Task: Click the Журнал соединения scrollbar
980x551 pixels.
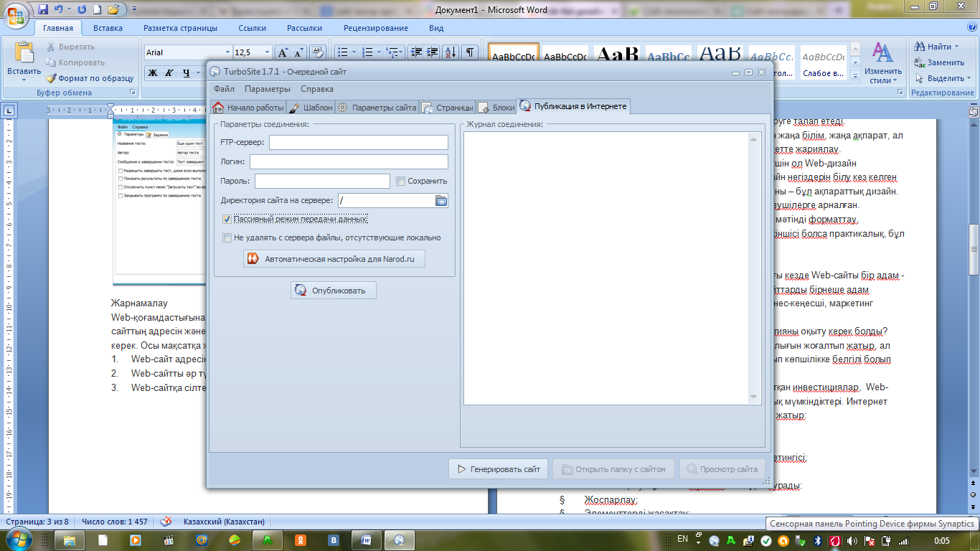Action: click(x=753, y=268)
